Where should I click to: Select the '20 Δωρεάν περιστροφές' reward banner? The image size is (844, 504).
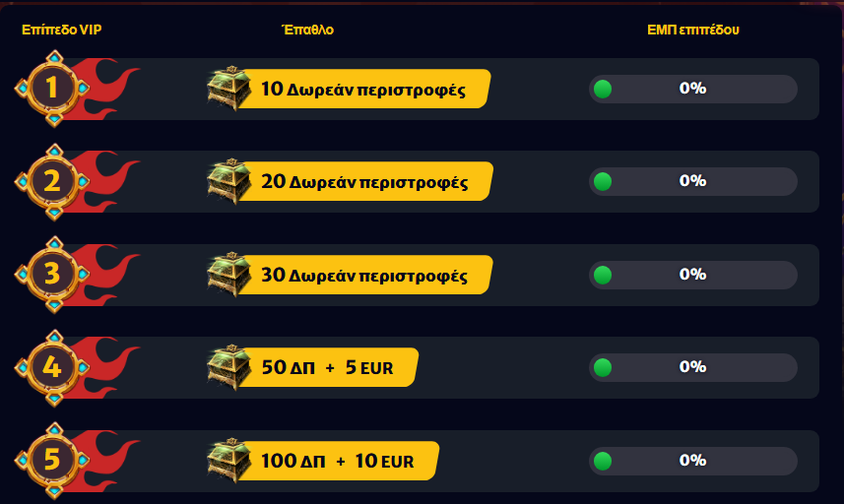click(362, 181)
